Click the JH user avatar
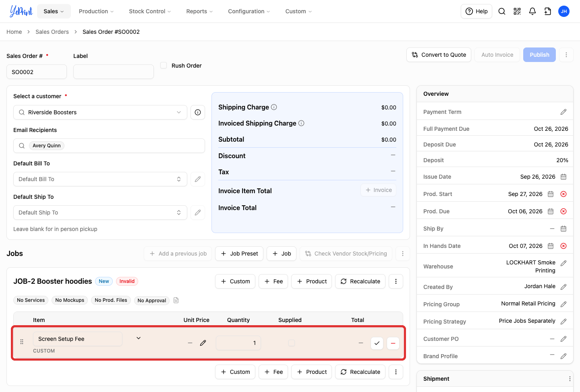 click(x=564, y=11)
